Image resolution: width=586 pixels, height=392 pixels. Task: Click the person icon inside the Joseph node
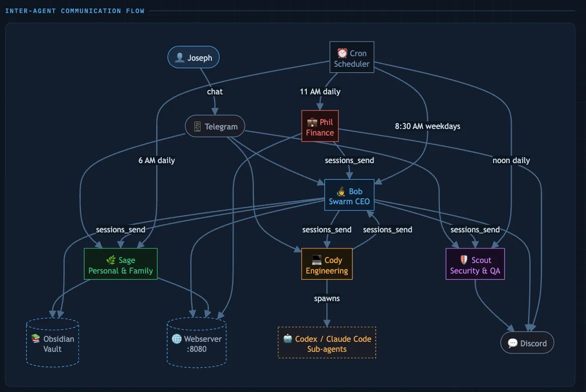coord(180,57)
